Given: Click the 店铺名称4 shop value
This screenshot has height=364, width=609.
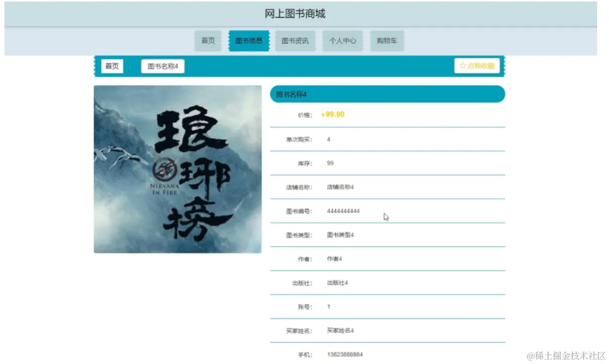Looking at the screenshot, I should tap(340, 187).
